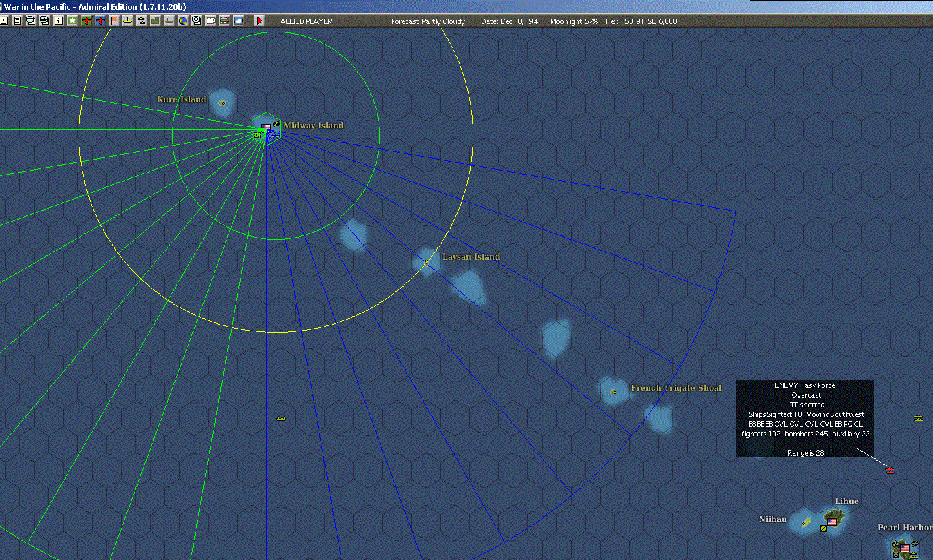
Task: Click the white star on green icon
Action: tap(72, 21)
